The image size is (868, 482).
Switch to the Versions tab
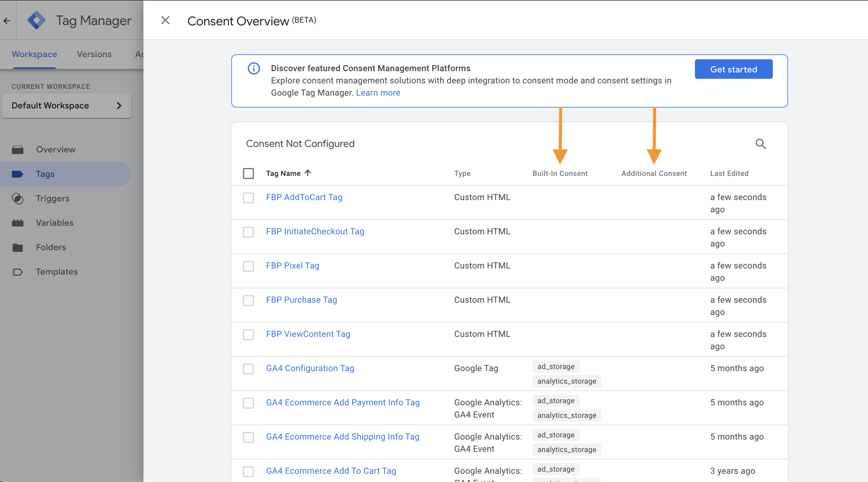click(94, 54)
